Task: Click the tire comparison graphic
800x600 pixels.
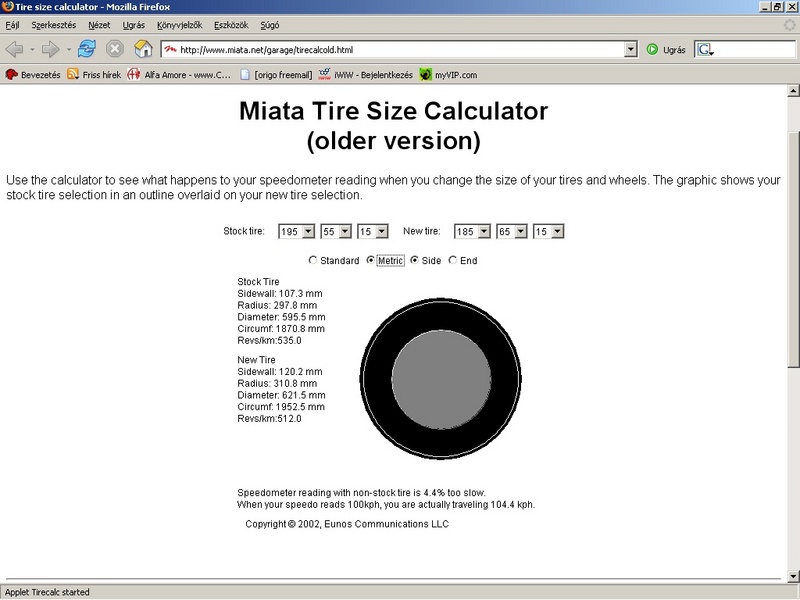Action: click(441, 379)
